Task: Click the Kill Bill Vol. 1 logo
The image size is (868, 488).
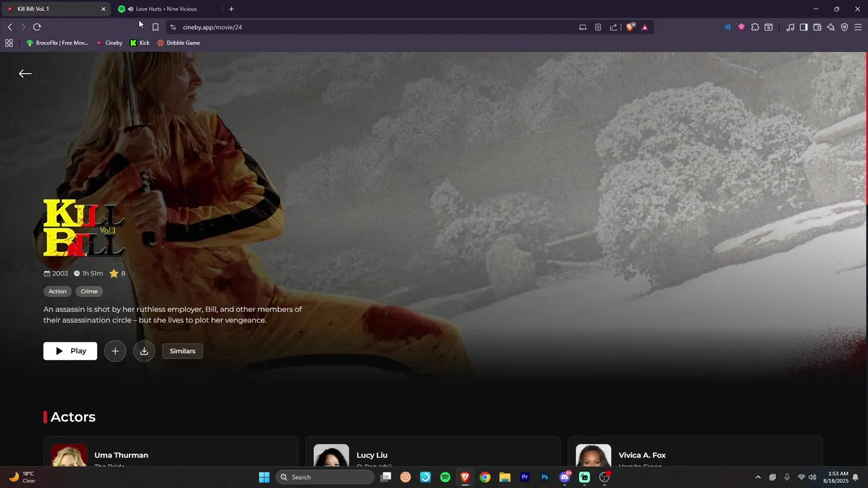Action: point(83,228)
